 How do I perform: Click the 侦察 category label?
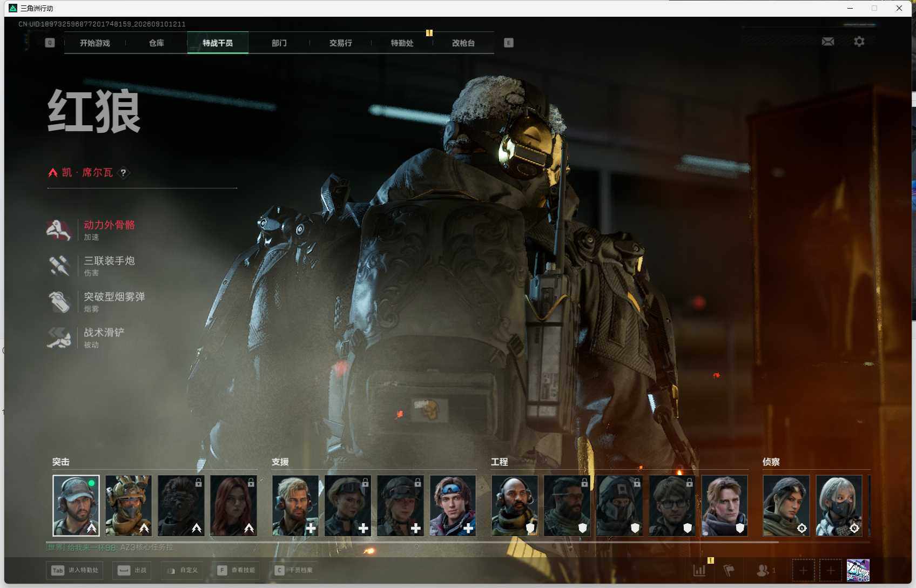(x=771, y=462)
